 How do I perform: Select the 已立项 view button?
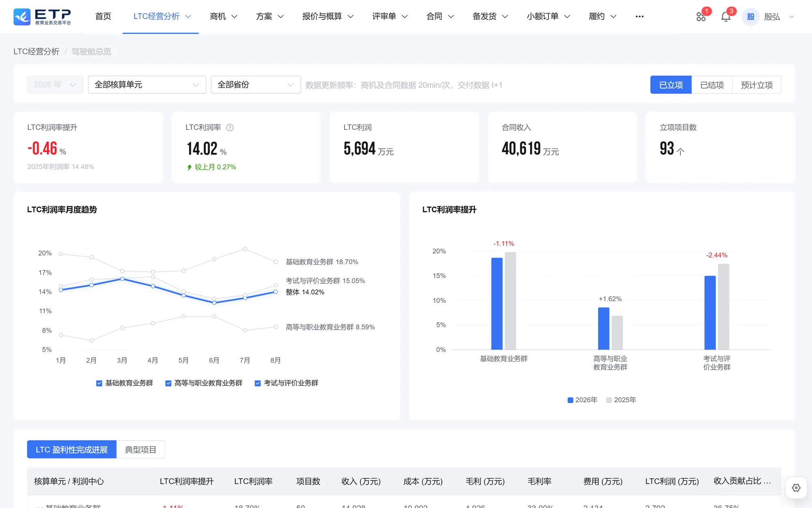[671, 85]
